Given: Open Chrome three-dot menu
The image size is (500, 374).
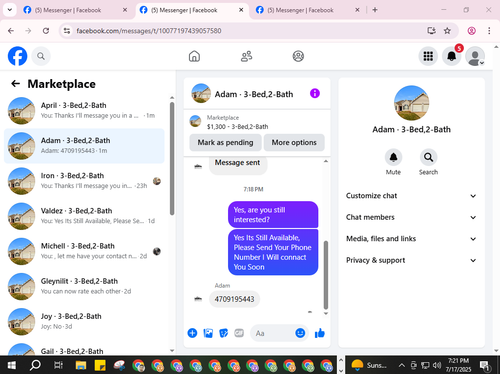Looking at the screenshot, I should pyautogui.click(x=489, y=31).
